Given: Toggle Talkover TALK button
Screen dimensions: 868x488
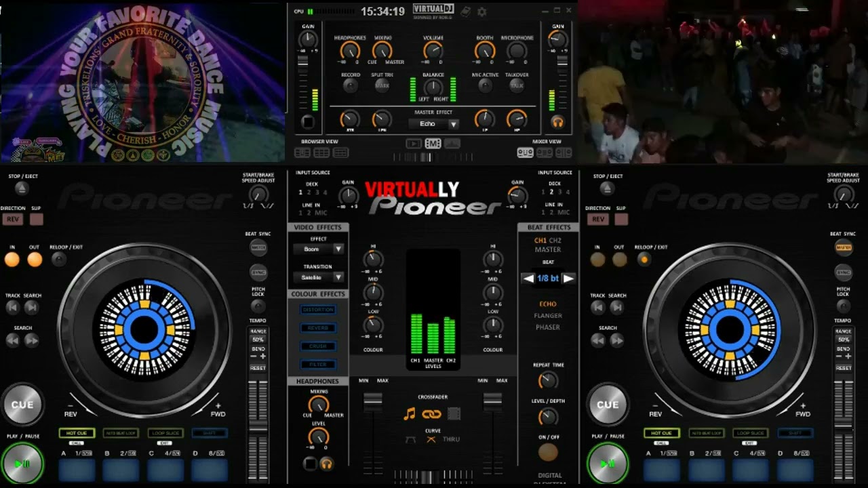Looking at the screenshot, I should click(516, 85).
